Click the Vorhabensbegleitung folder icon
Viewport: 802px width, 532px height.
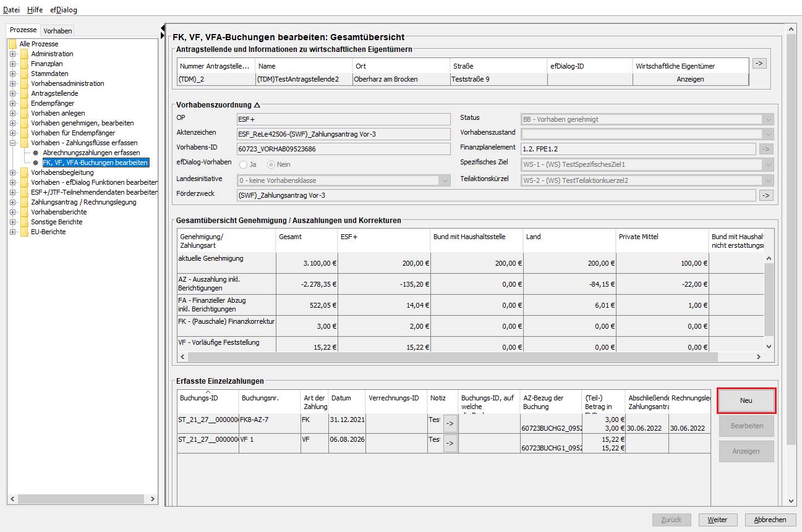coord(24,172)
